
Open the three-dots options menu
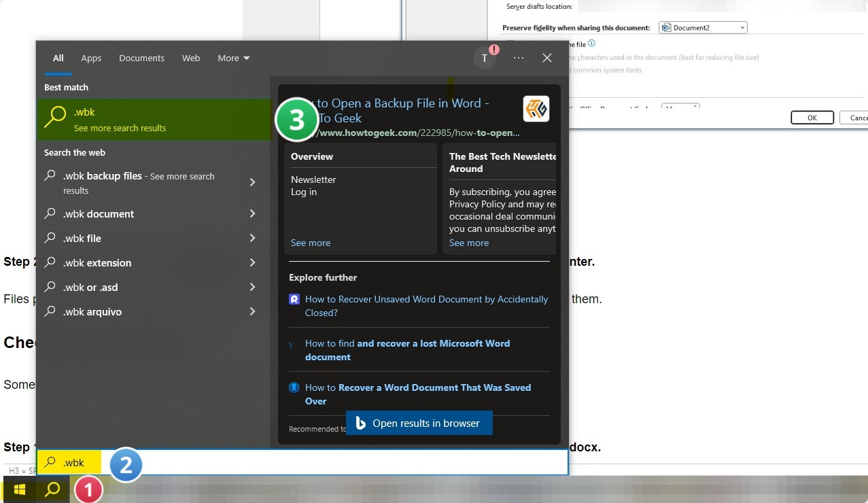(x=519, y=58)
